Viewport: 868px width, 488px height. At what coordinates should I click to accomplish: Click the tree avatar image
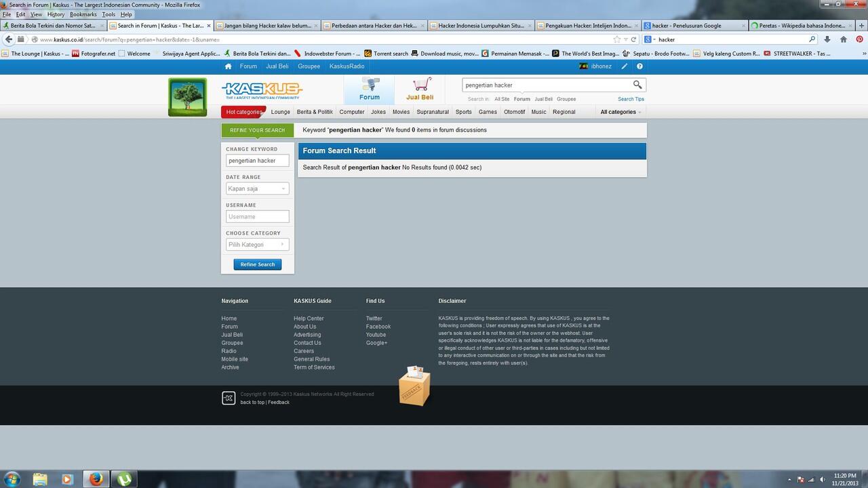pyautogui.click(x=188, y=97)
